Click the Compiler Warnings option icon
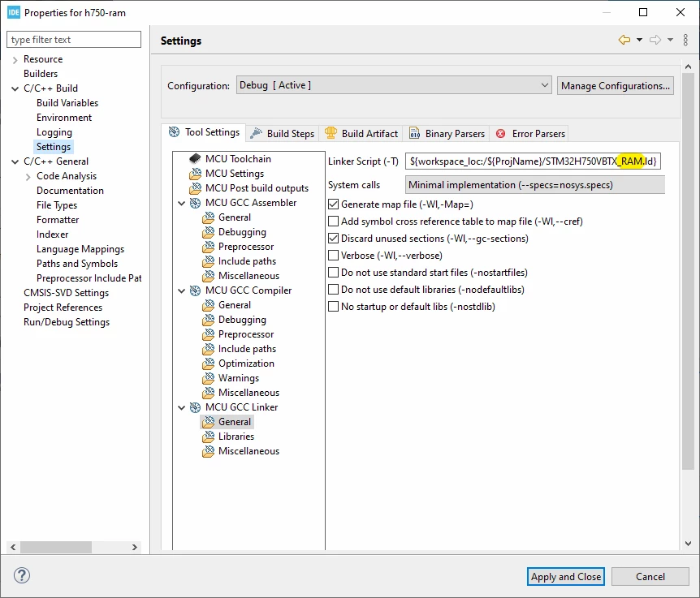Screen dimensions: 700x598 point(208,378)
